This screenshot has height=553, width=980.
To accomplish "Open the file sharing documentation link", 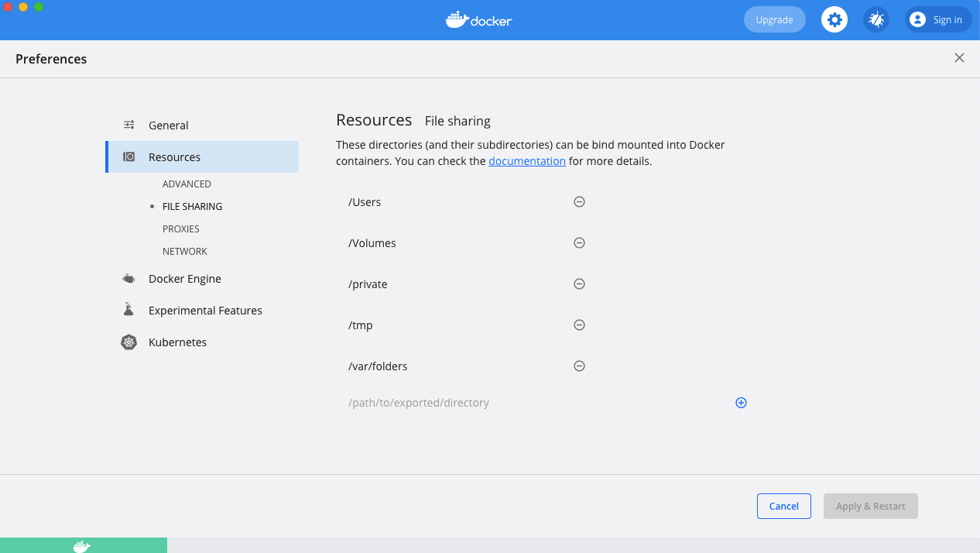I will click(x=527, y=160).
